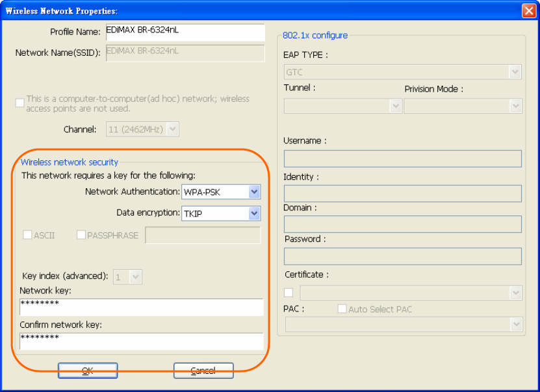540x392 pixels.
Task: Click the Cancel button
Action: coord(203,371)
